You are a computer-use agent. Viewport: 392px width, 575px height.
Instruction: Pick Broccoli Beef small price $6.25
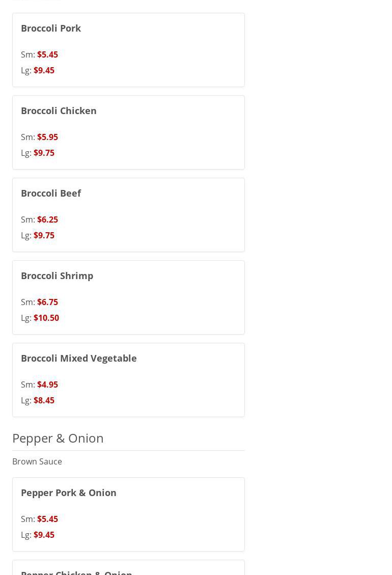[47, 220]
